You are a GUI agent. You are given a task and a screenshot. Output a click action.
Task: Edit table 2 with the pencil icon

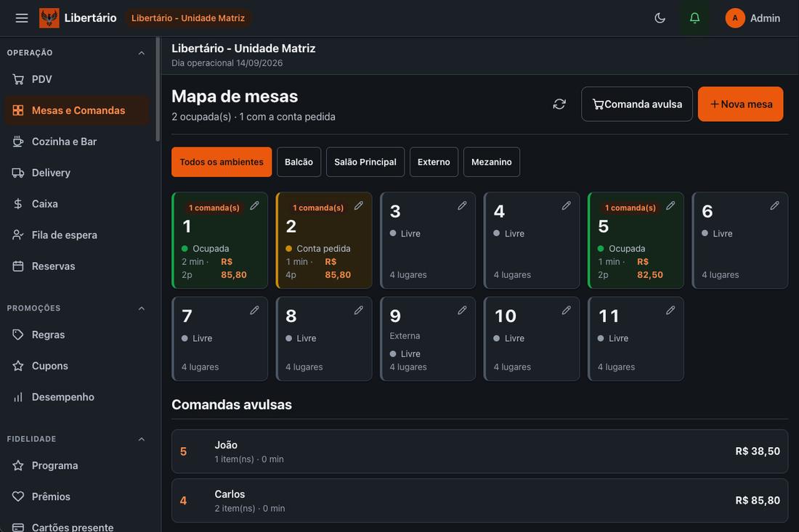(359, 205)
